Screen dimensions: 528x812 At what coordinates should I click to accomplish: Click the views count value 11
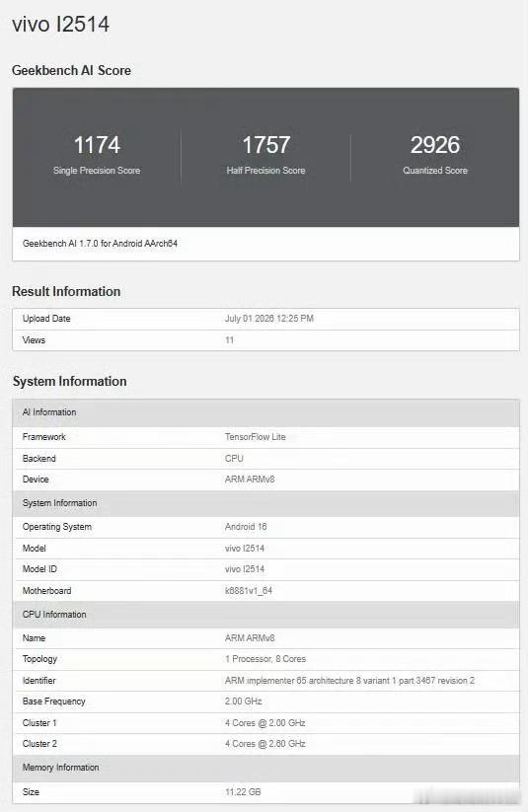[x=230, y=340]
